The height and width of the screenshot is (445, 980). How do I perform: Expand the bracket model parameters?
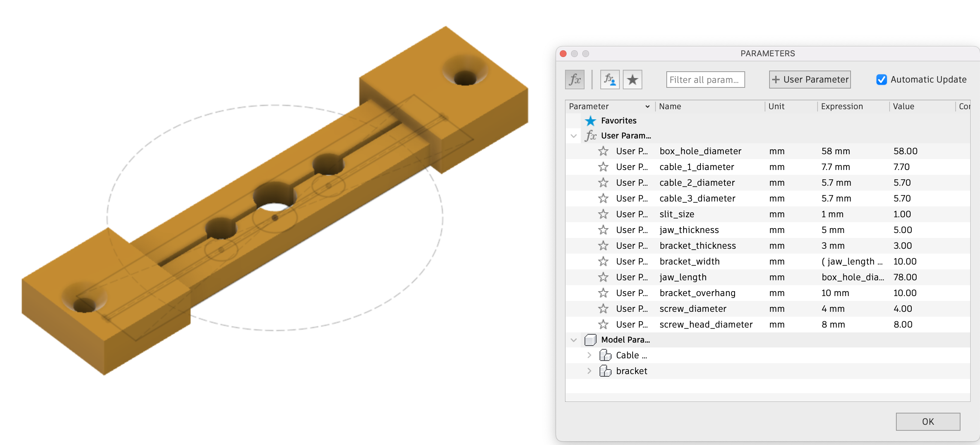tap(589, 371)
